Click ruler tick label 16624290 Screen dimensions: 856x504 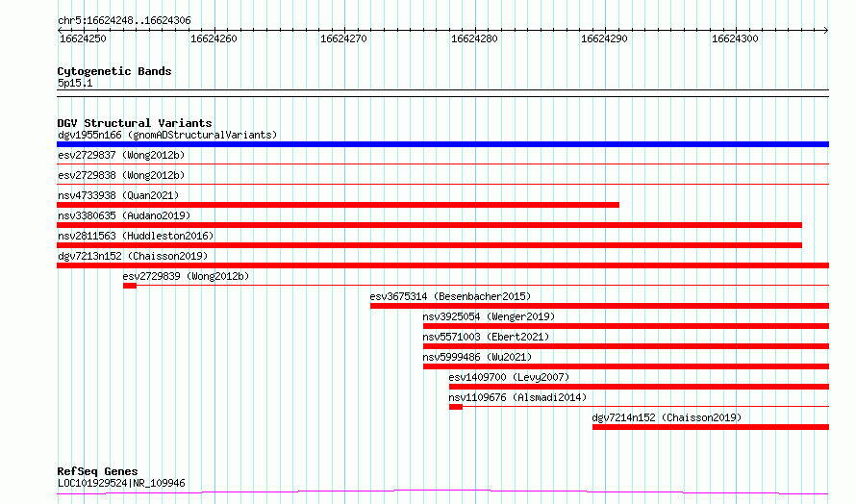pyautogui.click(x=604, y=38)
